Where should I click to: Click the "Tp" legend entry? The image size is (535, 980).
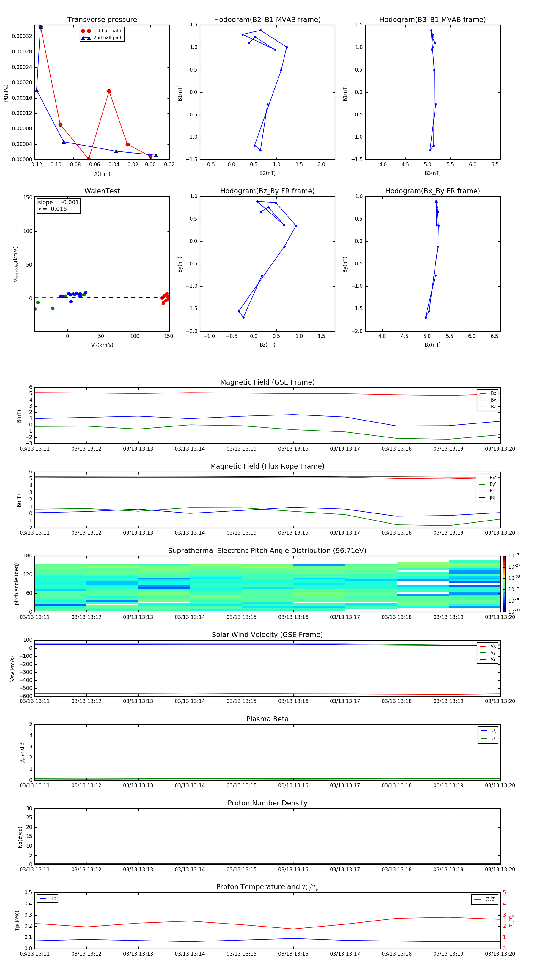click(48, 899)
